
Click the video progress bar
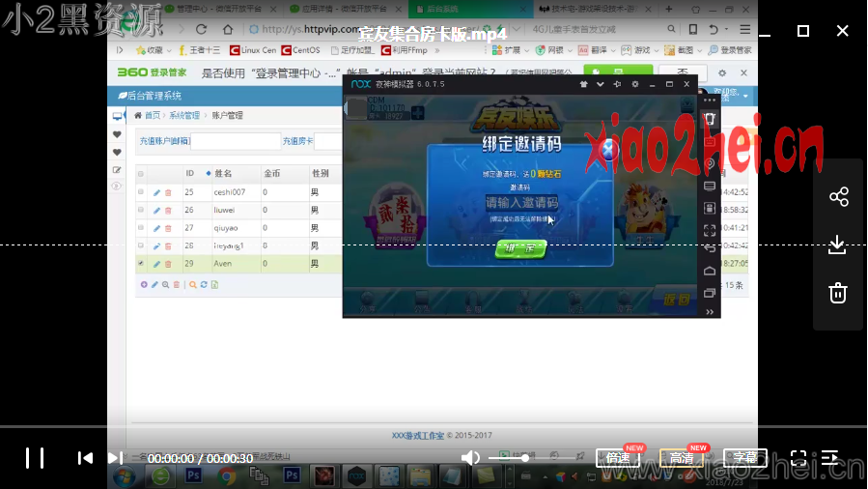[x=434, y=426]
